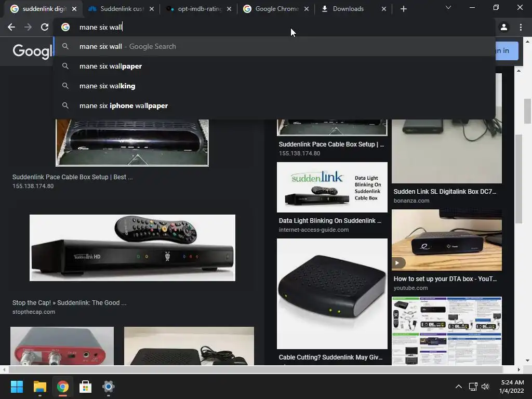Open the Windows Start menu

pyautogui.click(x=17, y=387)
